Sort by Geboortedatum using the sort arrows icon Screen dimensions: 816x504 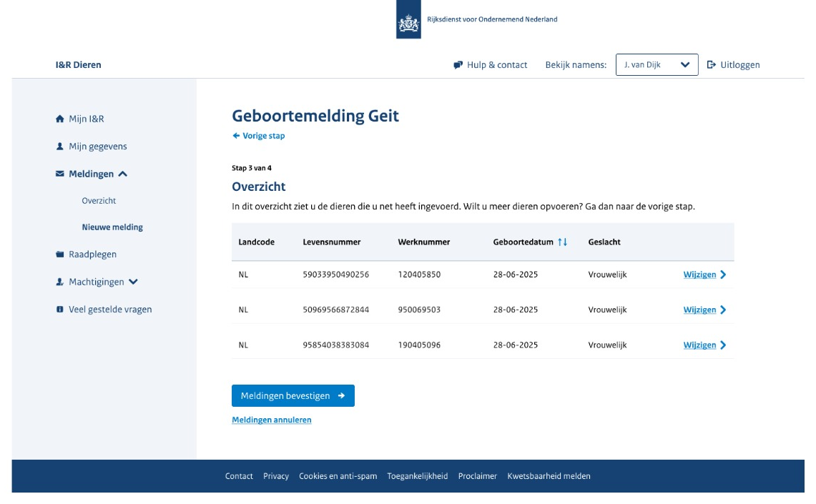[x=563, y=242]
